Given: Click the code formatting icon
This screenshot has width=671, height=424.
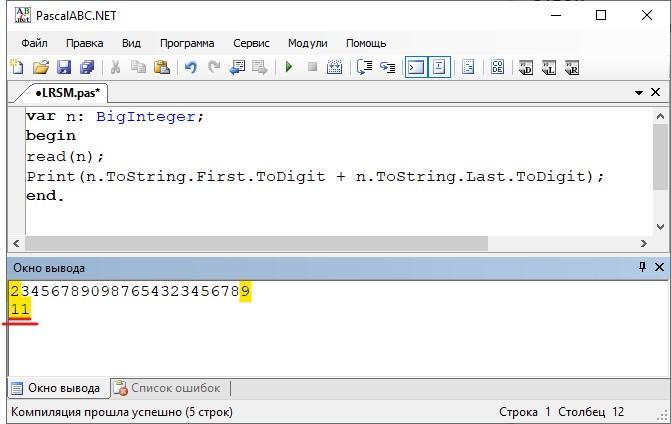Looking at the screenshot, I should pos(468,67).
